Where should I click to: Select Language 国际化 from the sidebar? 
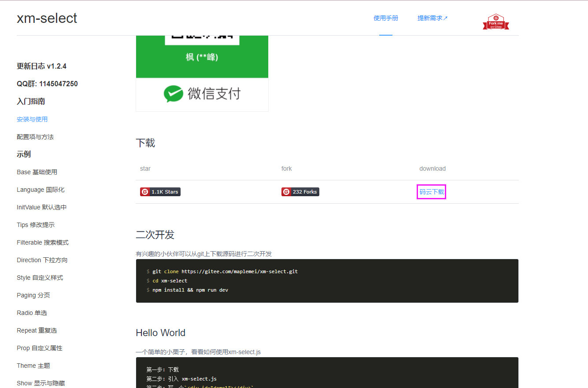pyautogui.click(x=41, y=190)
